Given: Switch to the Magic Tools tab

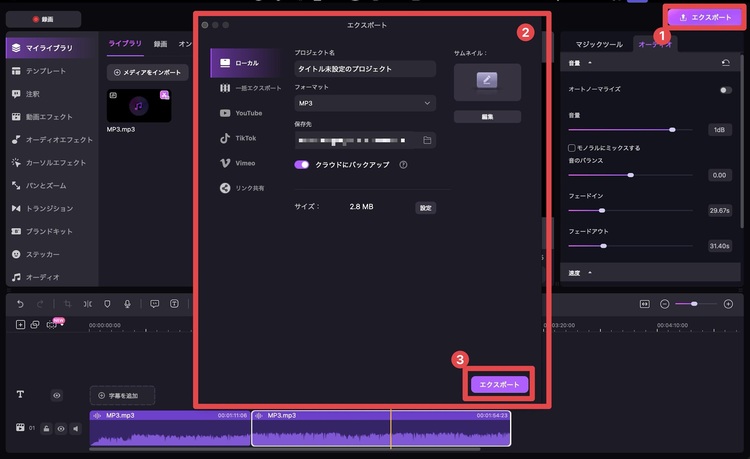Looking at the screenshot, I should tap(599, 44).
